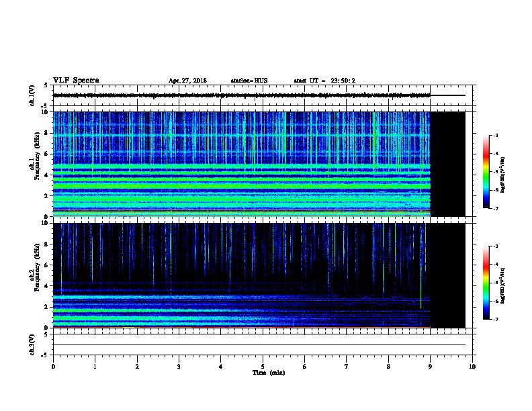The image size is (532, 411).
Task: Click the "Time (min)" x-axis label
Action: coord(269,373)
